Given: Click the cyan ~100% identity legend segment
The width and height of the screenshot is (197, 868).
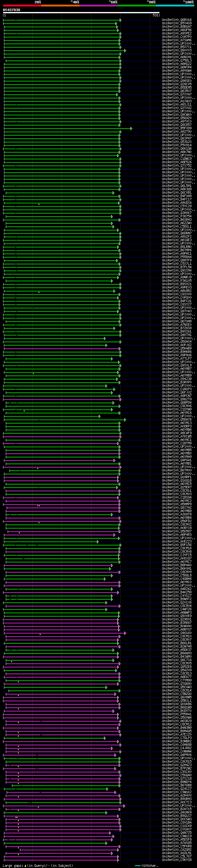Looking at the screenshot, I should pos(175,6).
